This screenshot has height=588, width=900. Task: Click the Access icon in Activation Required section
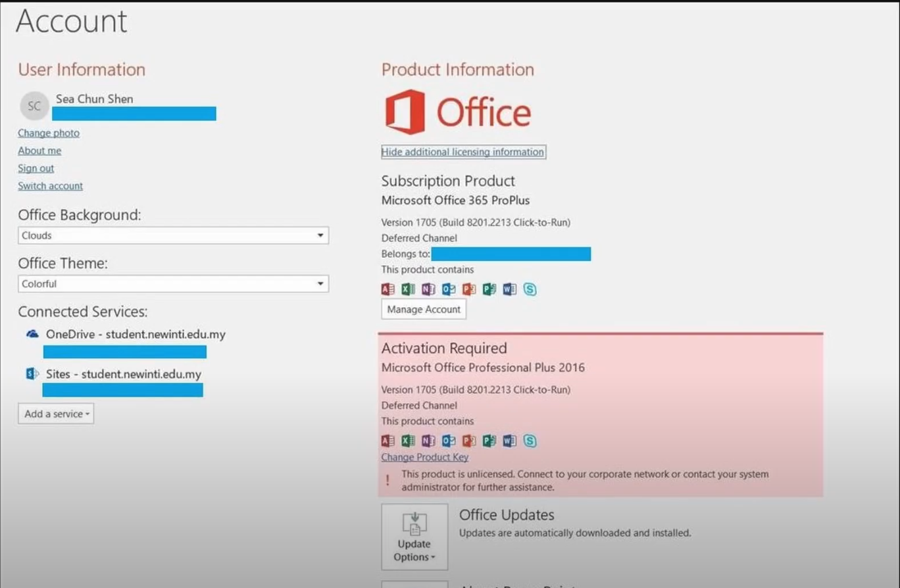[x=388, y=441]
